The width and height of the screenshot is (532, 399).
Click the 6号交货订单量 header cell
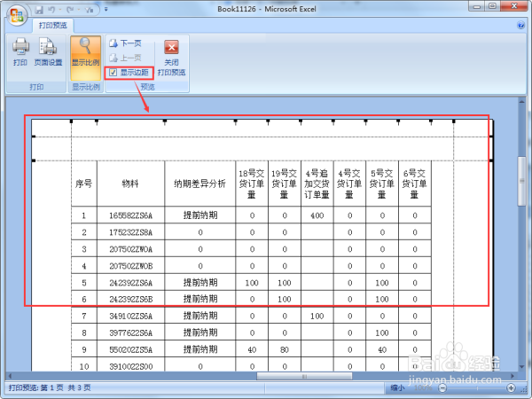(415, 184)
